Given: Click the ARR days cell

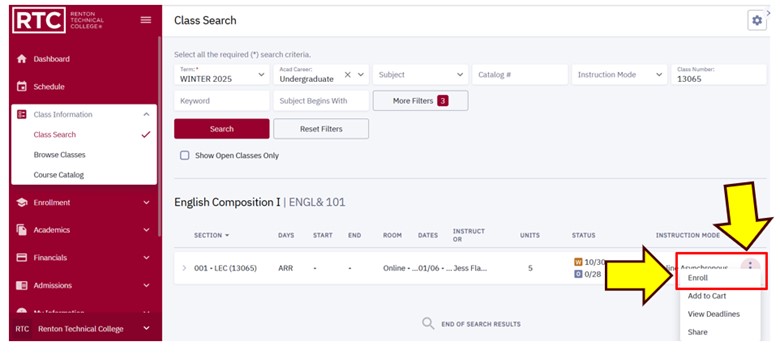Looking at the screenshot, I should coord(286,268).
